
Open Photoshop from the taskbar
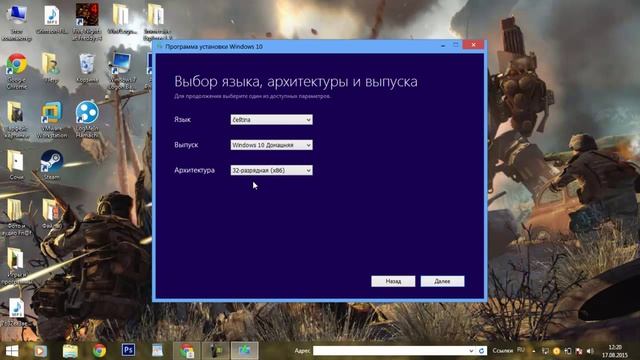128,350
